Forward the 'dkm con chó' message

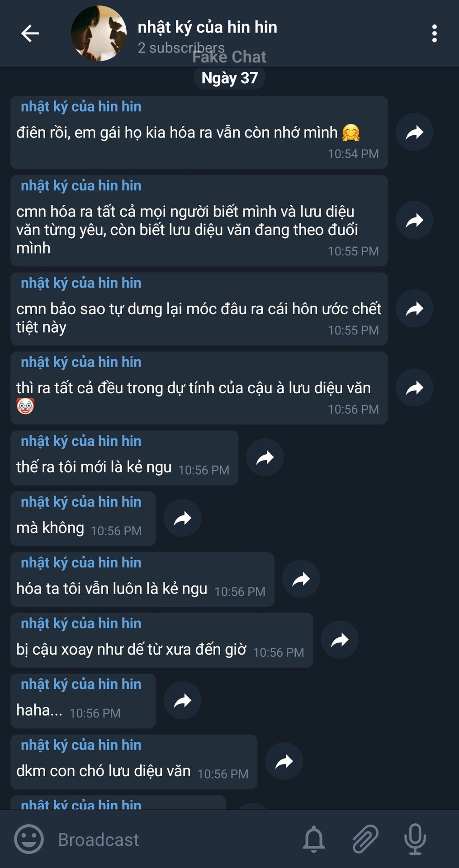[284, 761]
